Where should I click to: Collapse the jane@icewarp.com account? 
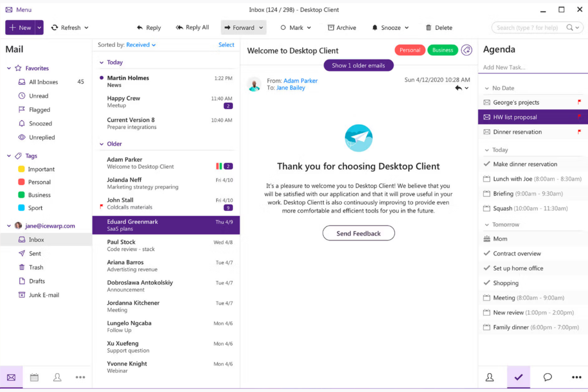tap(9, 226)
